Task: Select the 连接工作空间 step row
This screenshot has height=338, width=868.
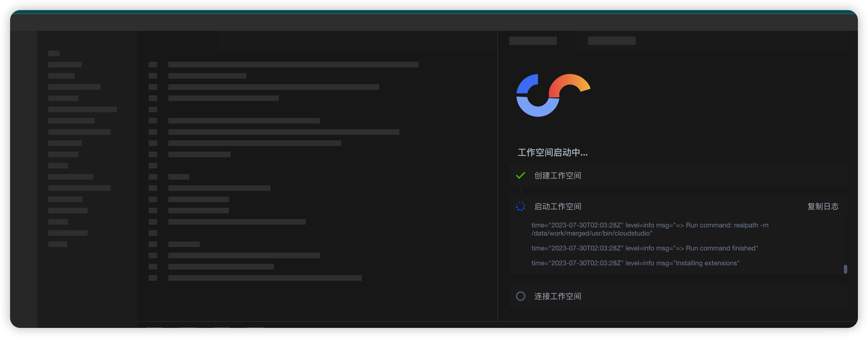Action: point(678,296)
